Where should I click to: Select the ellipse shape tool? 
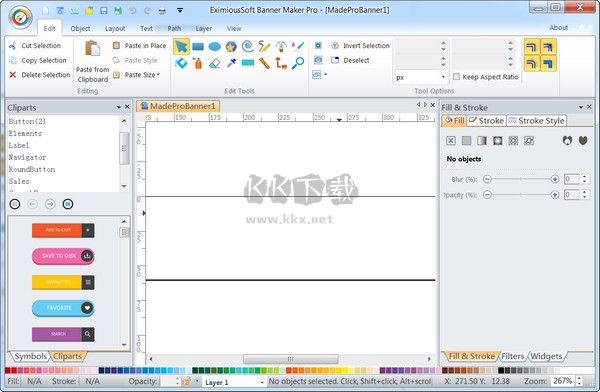(214, 47)
